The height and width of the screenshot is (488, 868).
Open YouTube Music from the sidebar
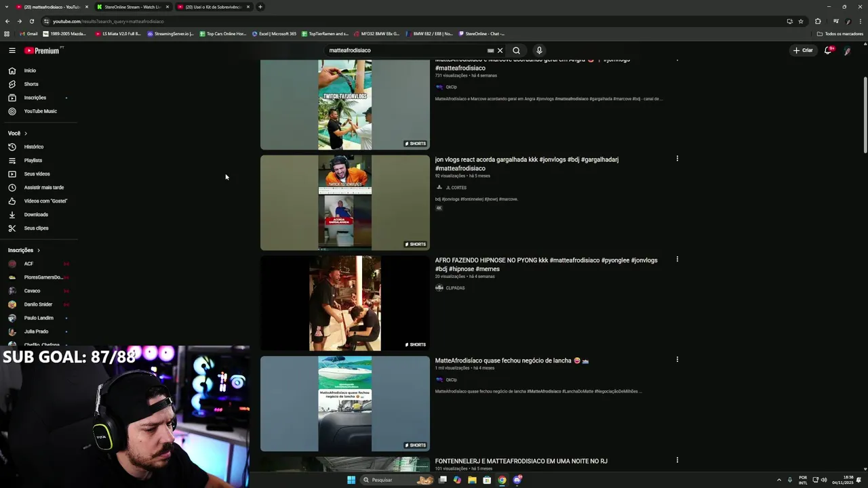(x=40, y=111)
